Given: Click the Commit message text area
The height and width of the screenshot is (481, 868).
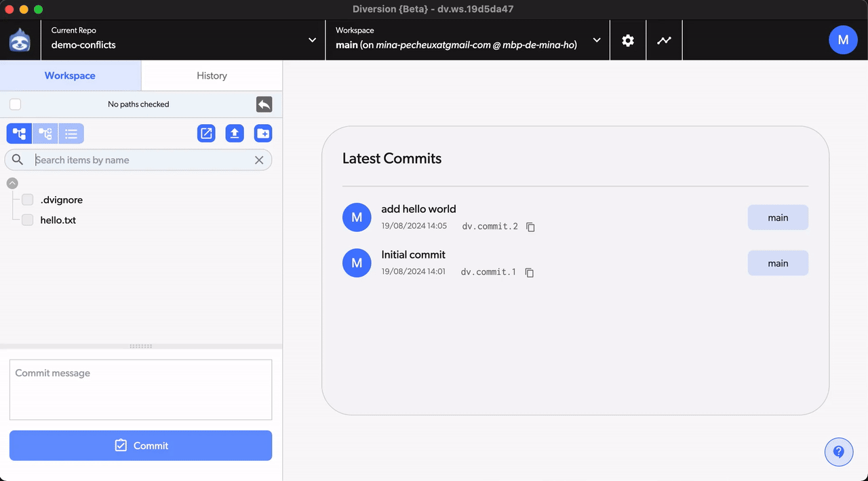Looking at the screenshot, I should coord(140,389).
